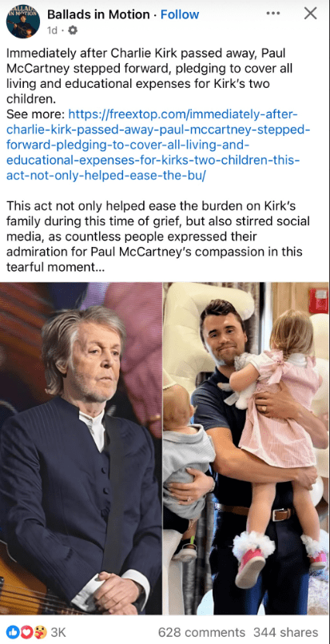Viewport: 330px width, 644px height.
Task: Open the three-dot post options menu
Action: click(x=273, y=14)
